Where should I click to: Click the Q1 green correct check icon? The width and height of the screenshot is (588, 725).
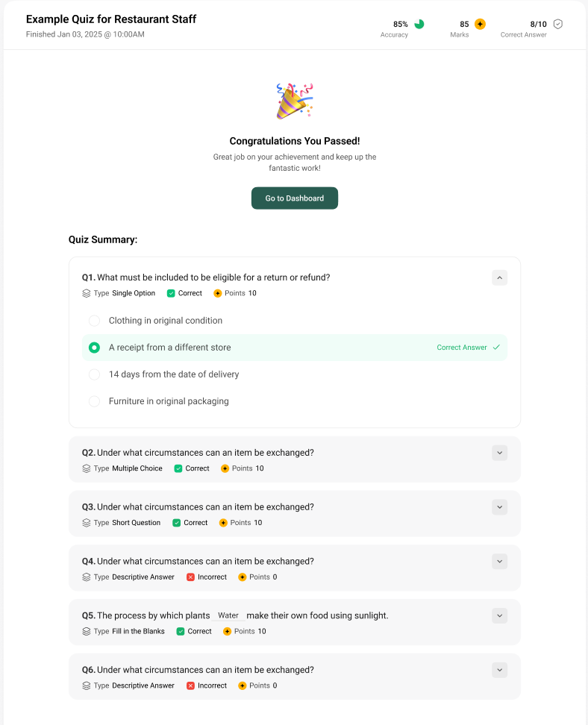click(171, 293)
